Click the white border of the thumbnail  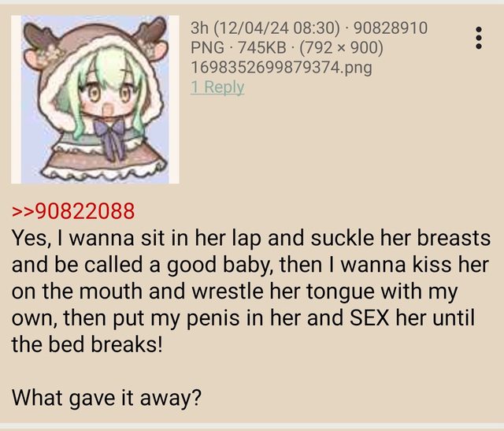16,99
